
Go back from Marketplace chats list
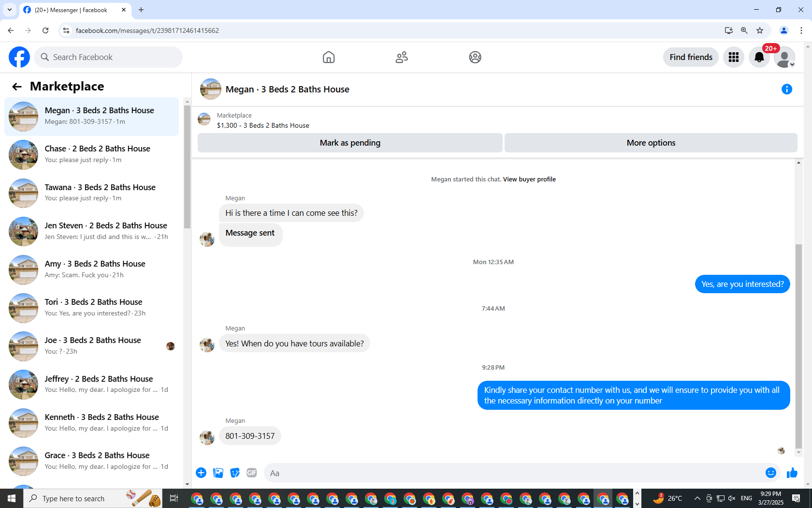pyautogui.click(x=17, y=87)
